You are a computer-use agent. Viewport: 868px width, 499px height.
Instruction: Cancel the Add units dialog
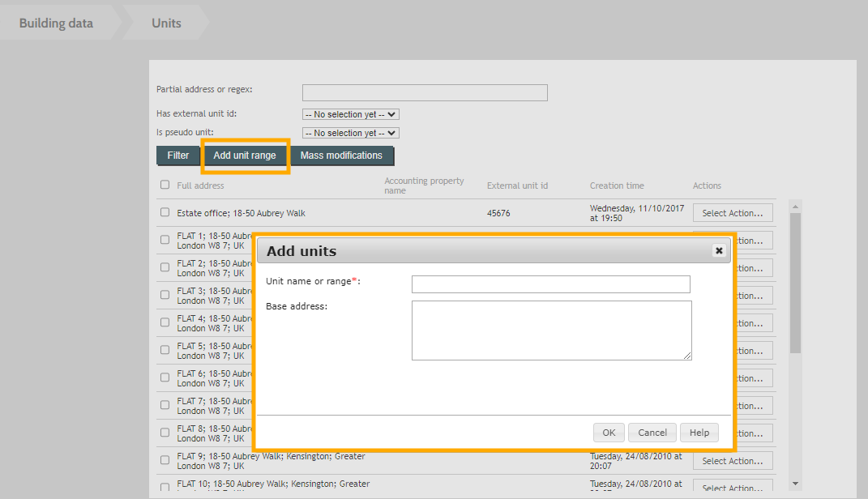pyautogui.click(x=652, y=433)
